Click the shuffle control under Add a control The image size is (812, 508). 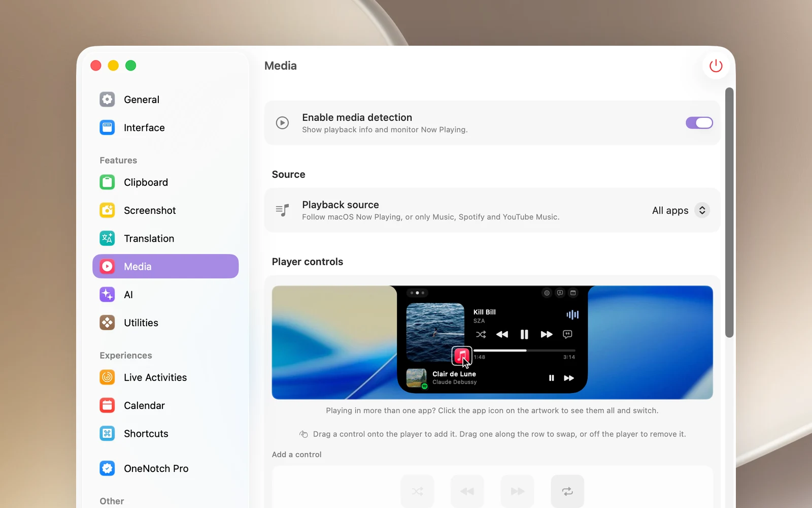417,491
